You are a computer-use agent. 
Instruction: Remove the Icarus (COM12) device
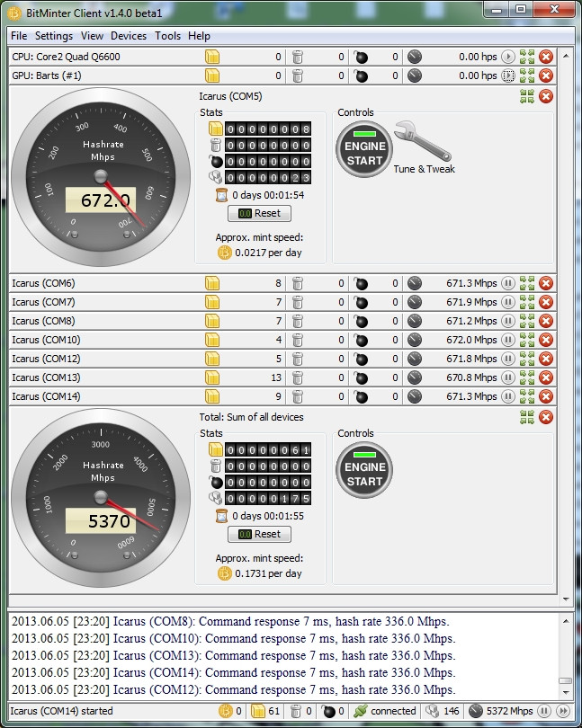(x=546, y=359)
